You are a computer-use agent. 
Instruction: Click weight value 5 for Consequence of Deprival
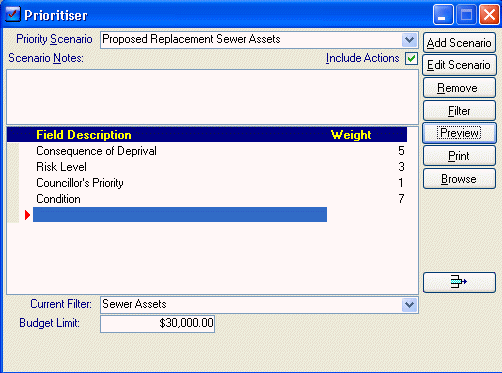click(x=401, y=151)
